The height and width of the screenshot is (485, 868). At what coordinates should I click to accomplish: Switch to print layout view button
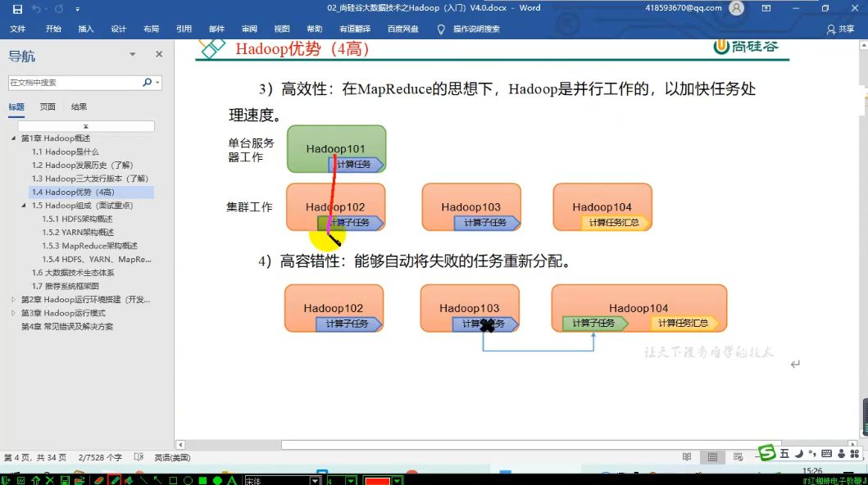point(712,457)
